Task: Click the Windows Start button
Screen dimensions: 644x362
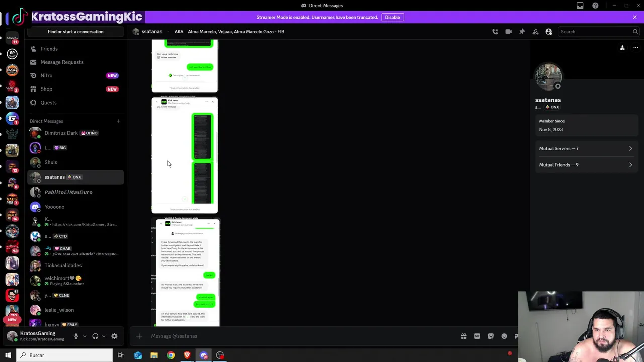Action: 8,355
